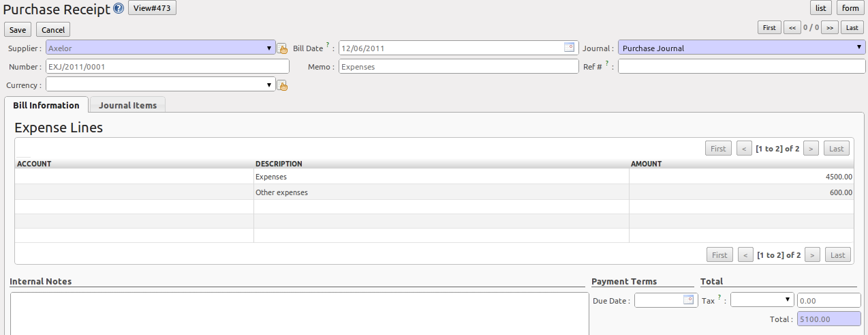Switch to the Journal Items tab
868x335 pixels.
point(127,105)
